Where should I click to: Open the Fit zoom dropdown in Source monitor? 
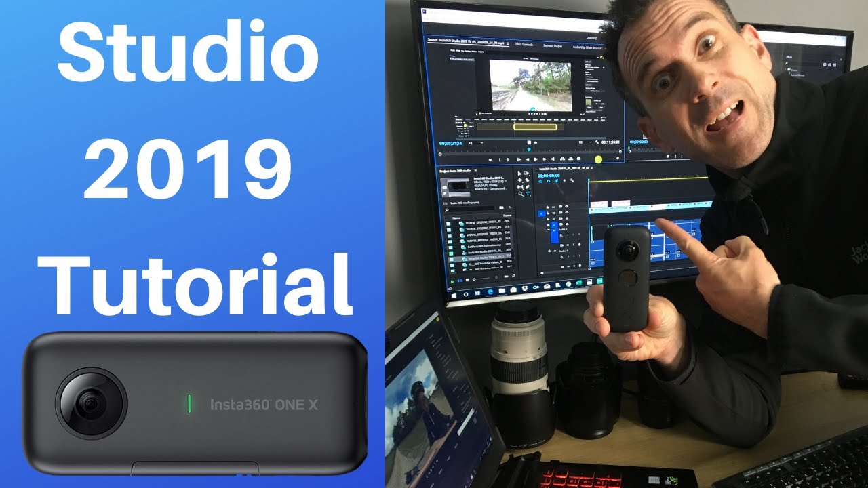click(476, 143)
